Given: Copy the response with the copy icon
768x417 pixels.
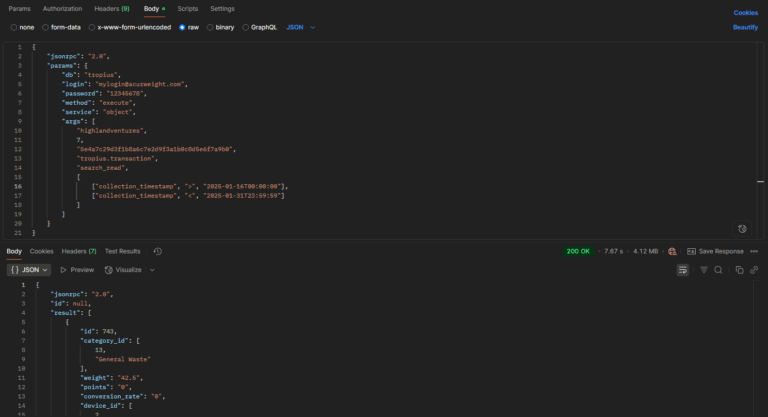Looking at the screenshot, I should pyautogui.click(x=739, y=270).
